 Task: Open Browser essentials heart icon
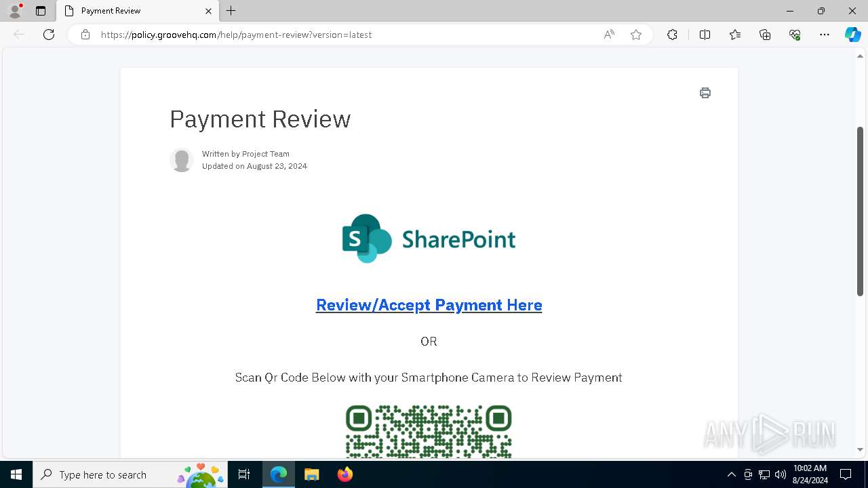pyautogui.click(x=795, y=35)
